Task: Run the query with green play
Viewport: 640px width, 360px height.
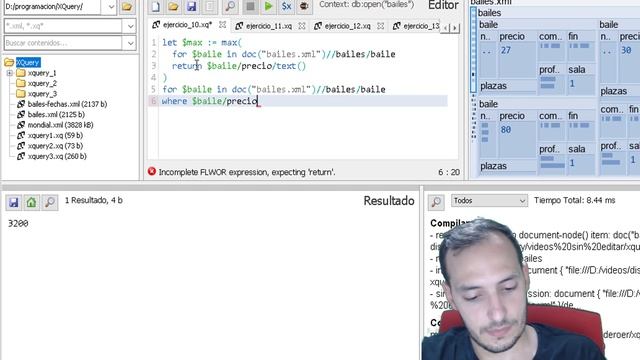Action: pos(268,6)
